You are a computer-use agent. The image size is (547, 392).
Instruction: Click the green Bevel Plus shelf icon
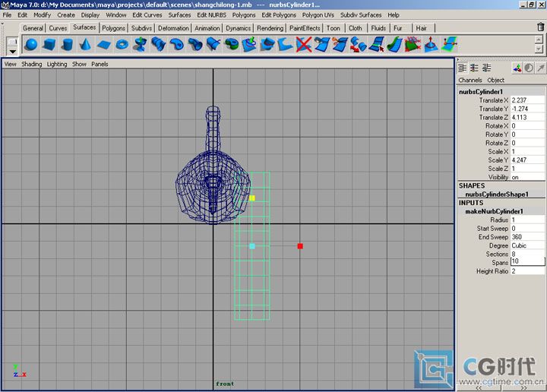pyautogui.click(x=231, y=45)
